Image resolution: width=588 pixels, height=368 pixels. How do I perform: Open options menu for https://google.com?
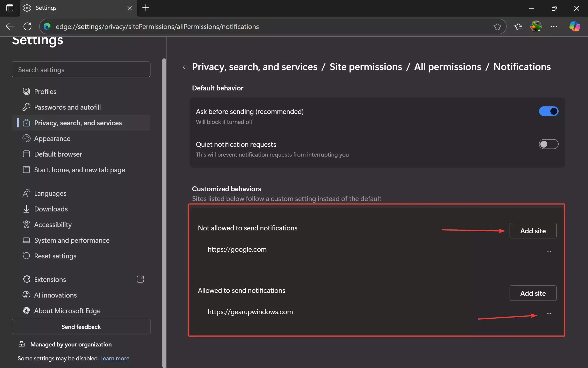tap(549, 251)
